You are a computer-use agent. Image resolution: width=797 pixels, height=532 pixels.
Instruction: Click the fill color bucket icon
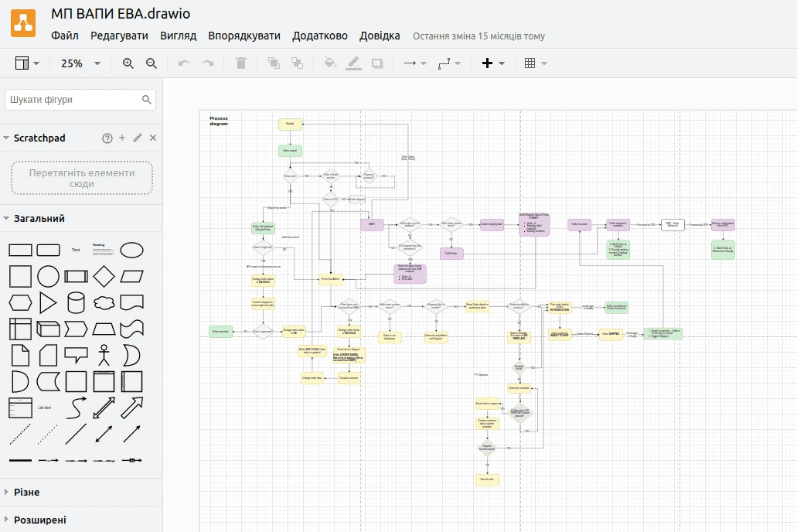click(330, 63)
